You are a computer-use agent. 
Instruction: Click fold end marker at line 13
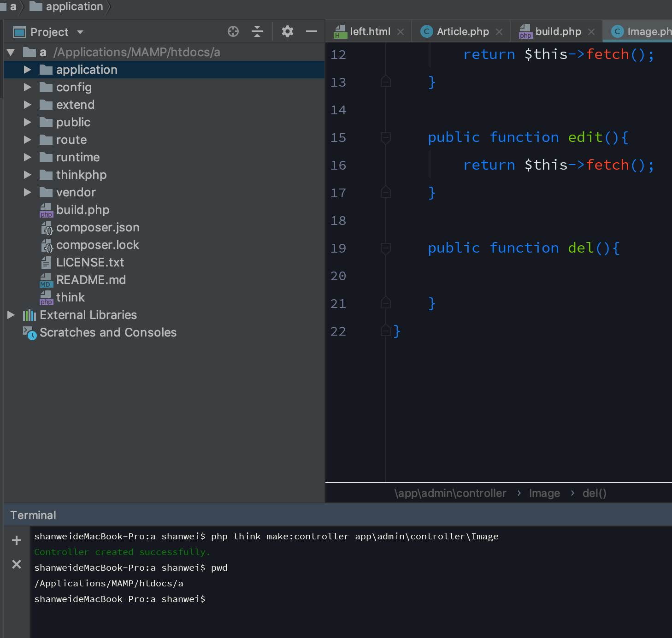(386, 82)
